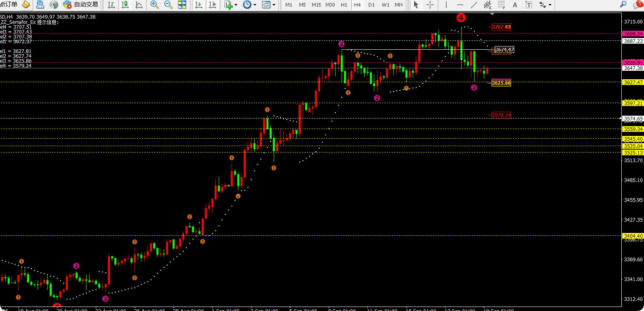The height and width of the screenshot is (311, 644).
Task: Zoom in on the chart
Action: point(154,4)
